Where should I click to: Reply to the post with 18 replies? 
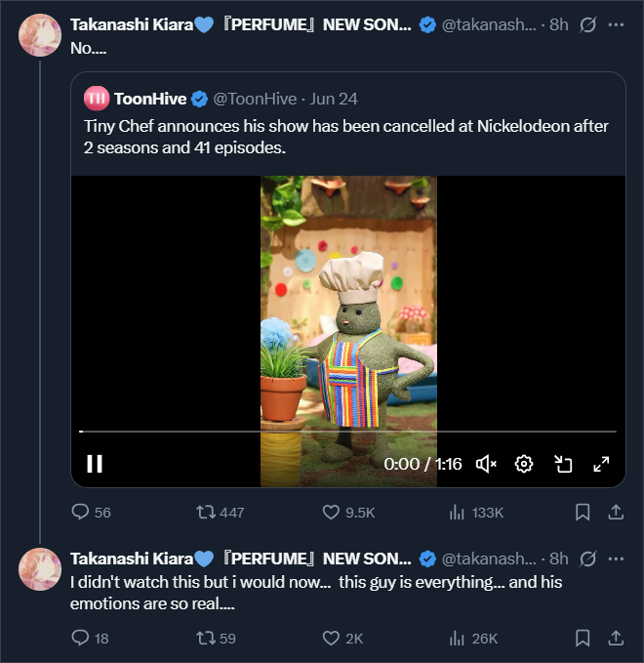[81, 638]
